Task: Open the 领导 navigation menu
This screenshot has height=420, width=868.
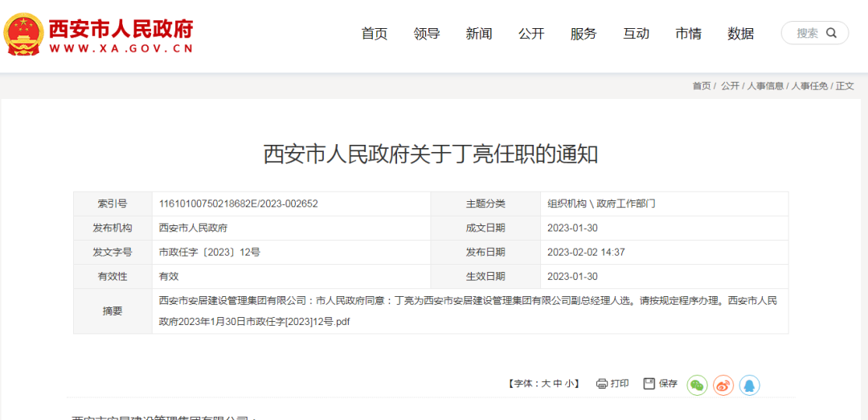Action: (426, 34)
